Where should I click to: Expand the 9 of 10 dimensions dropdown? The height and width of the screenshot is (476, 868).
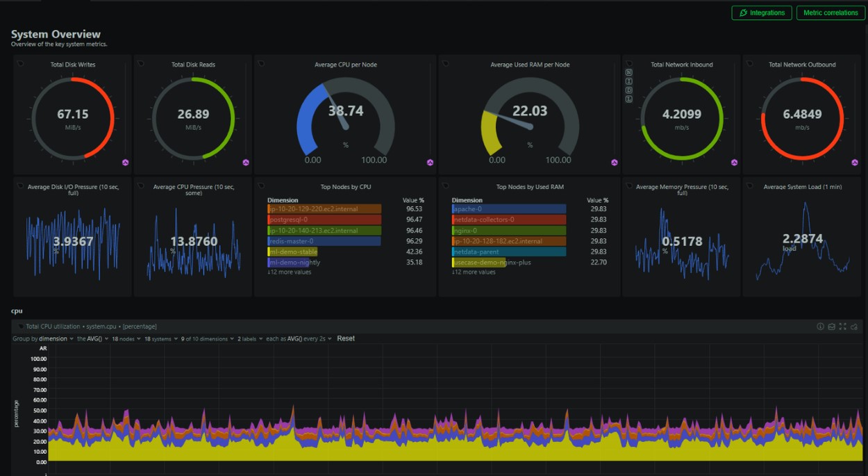(207, 339)
